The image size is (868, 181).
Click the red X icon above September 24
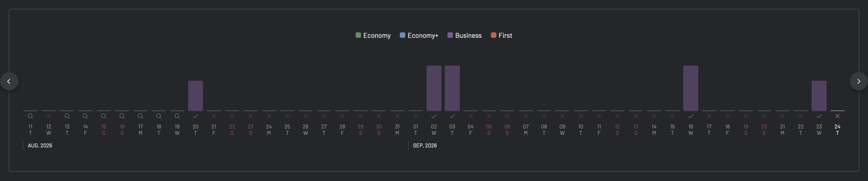pyautogui.click(x=837, y=116)
